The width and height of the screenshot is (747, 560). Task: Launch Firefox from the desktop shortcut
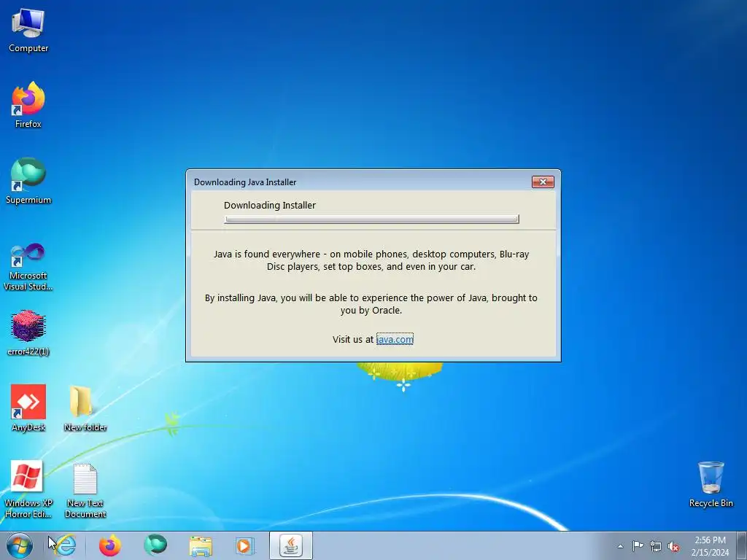[28, 105]
